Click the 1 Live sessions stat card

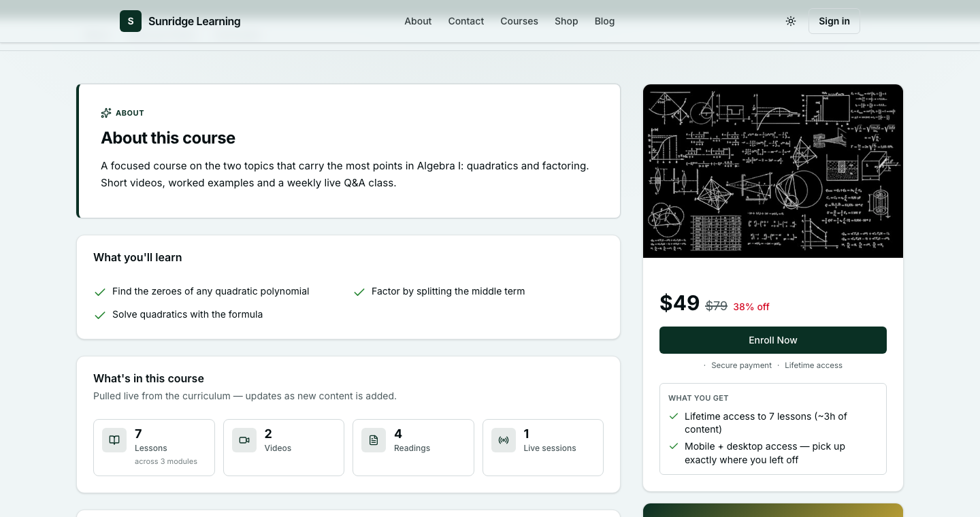tap(543, 448)
